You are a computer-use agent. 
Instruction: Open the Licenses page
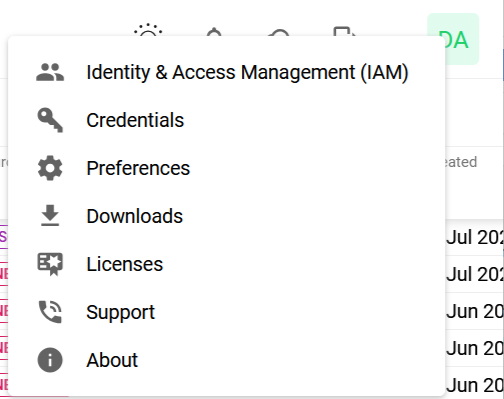click(226, 264)
